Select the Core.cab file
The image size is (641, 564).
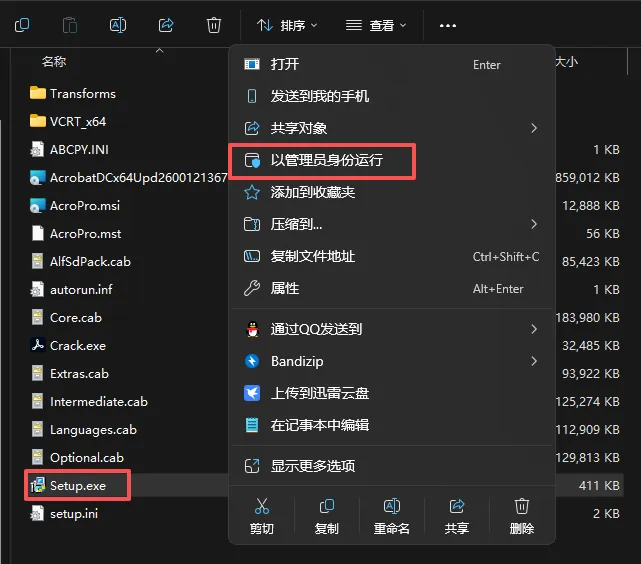tap(66, 318)
